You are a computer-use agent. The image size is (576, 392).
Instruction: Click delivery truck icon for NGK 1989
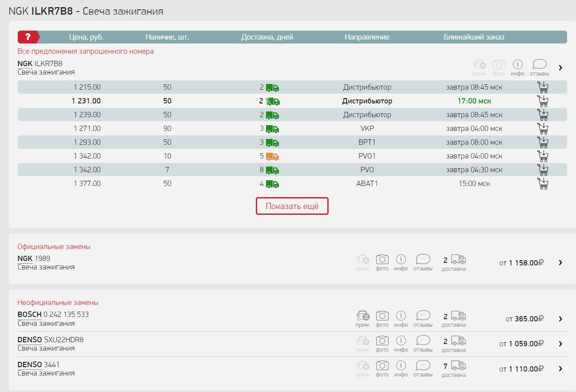click(x=458, y=260)
